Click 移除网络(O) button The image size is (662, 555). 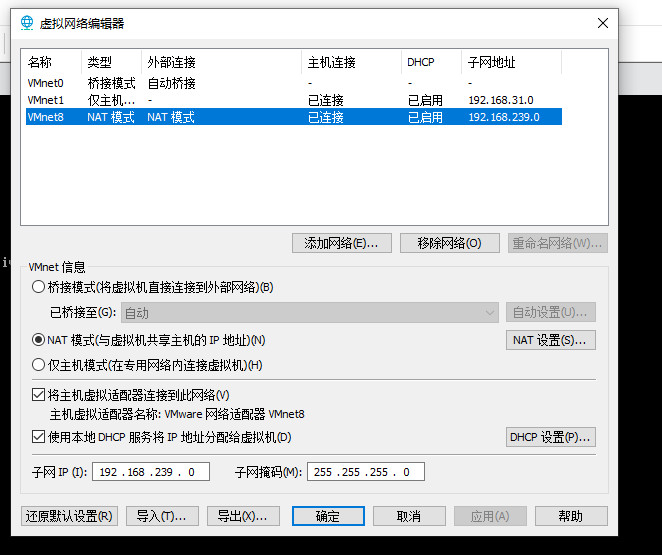[450, 243]
